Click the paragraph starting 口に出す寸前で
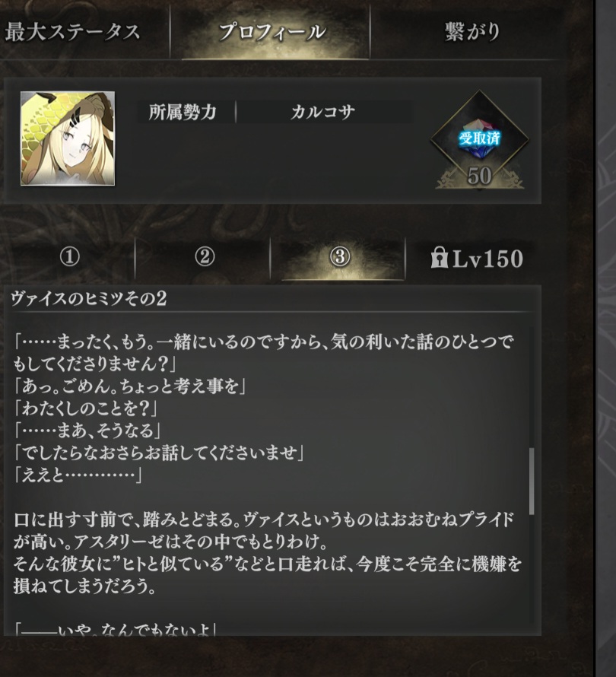This screenshot has width=616, height=677. click(268, 553)
